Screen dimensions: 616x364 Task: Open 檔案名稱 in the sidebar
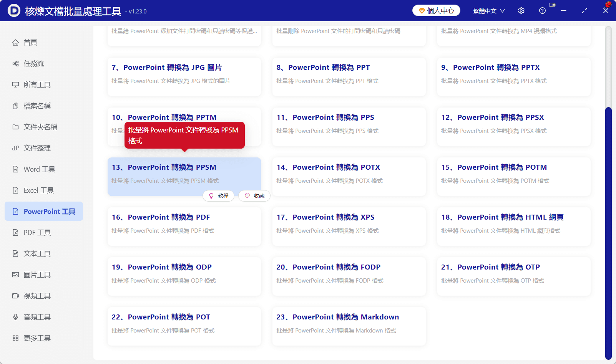(x=44, y=106)
